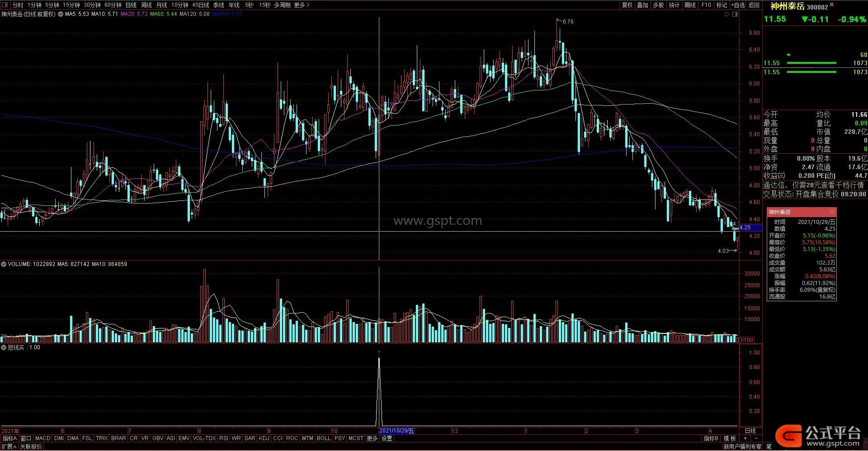Click the 叠加 overlay button
This screenshot has width=868, height=451.
pos(642,5)
